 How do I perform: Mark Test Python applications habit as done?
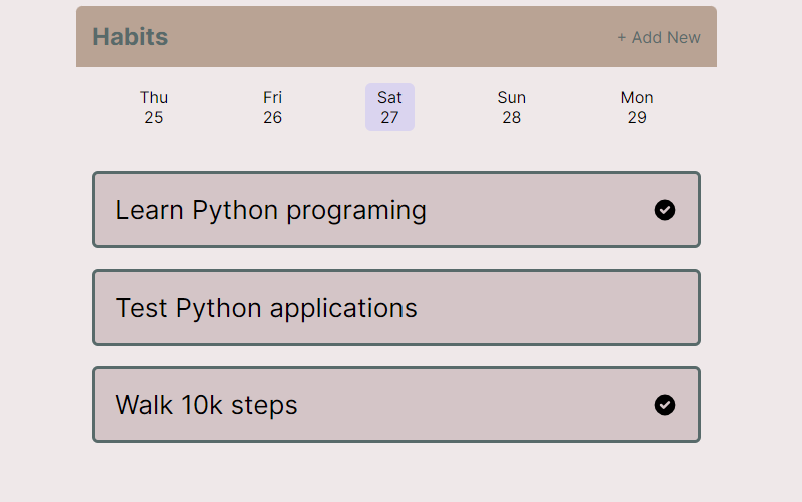pos(396,308)
